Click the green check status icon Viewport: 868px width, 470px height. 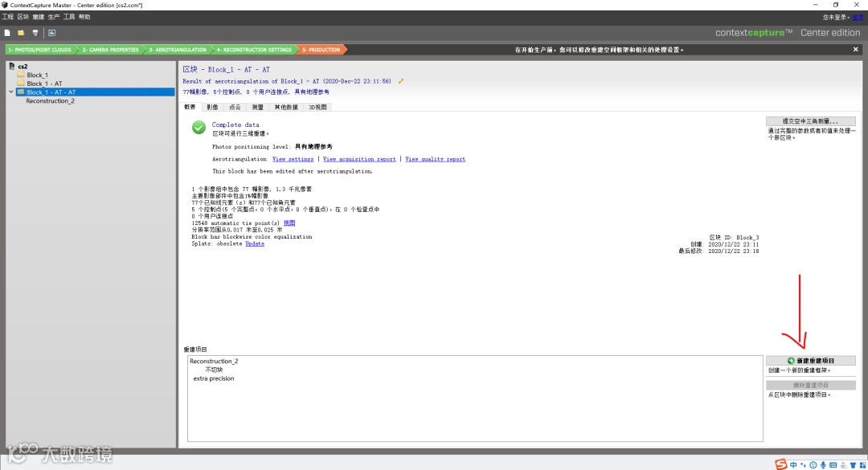pos(199,127)
